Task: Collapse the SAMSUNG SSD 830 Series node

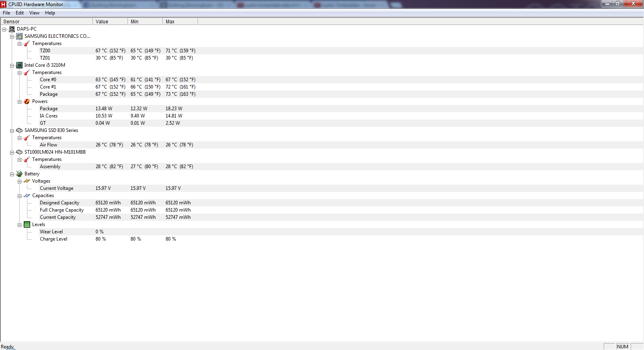Action: [12, 131]
